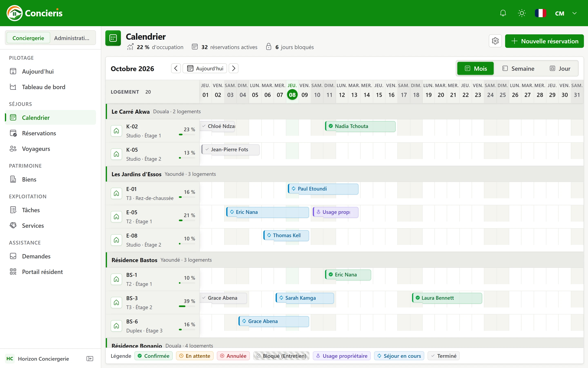Click Nouvelle réservation button
This screenshot has width=588, height=368.
(x=544, y=41)
